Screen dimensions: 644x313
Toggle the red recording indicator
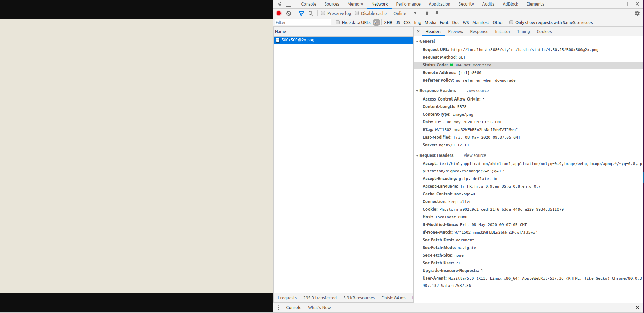click(x=278, y=13)
